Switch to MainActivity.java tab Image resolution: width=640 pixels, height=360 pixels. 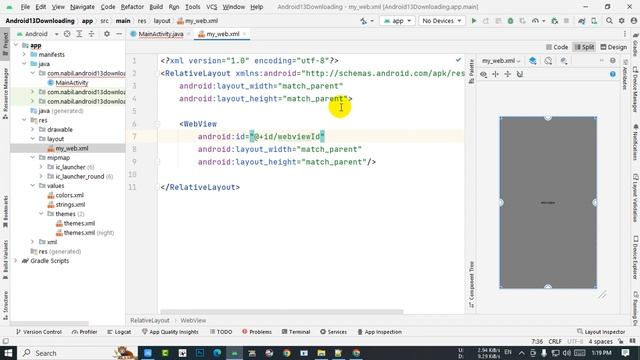[161, 34]
